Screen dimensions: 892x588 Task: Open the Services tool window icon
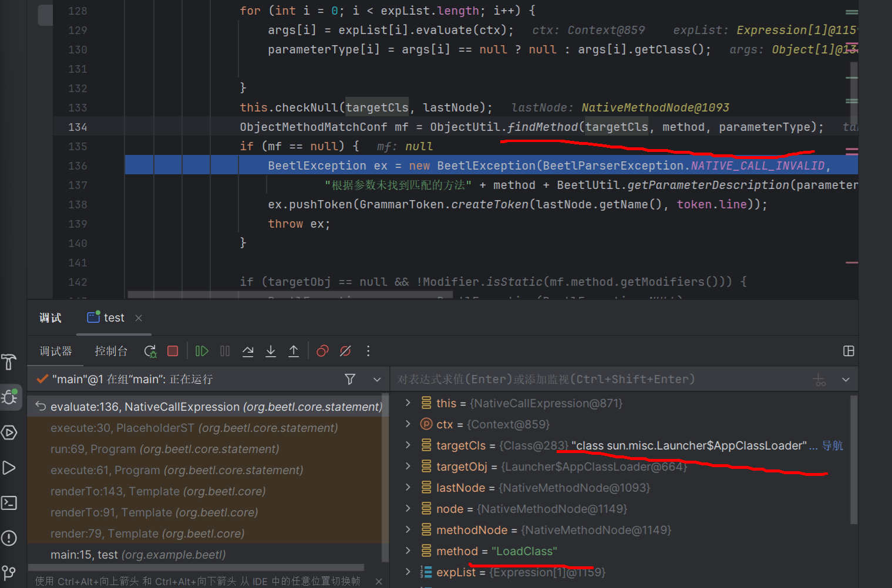[9, 432]
